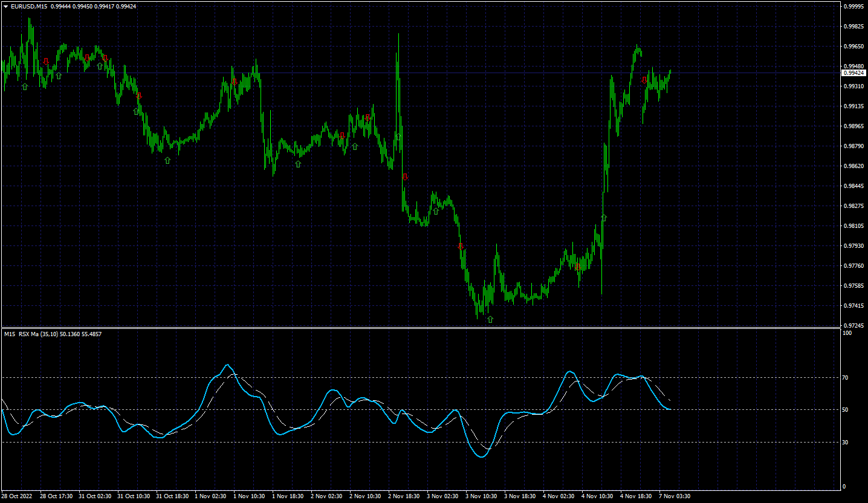Click the red arrow just after the 2 Nov 18:30 spike

pos(405,177)
